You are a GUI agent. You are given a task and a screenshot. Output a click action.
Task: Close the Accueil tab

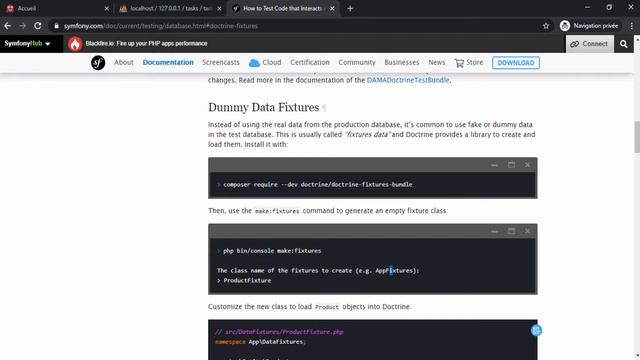[107, 8]
